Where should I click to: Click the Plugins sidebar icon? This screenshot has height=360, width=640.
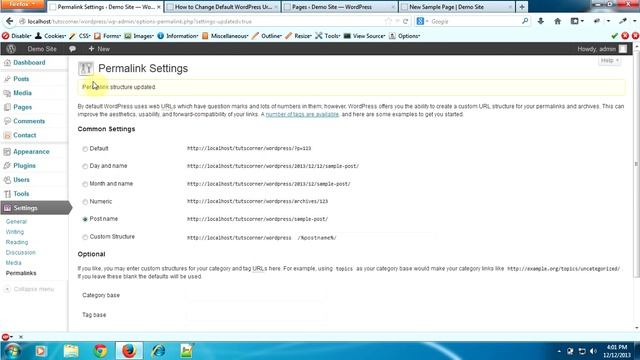(7, 166)
